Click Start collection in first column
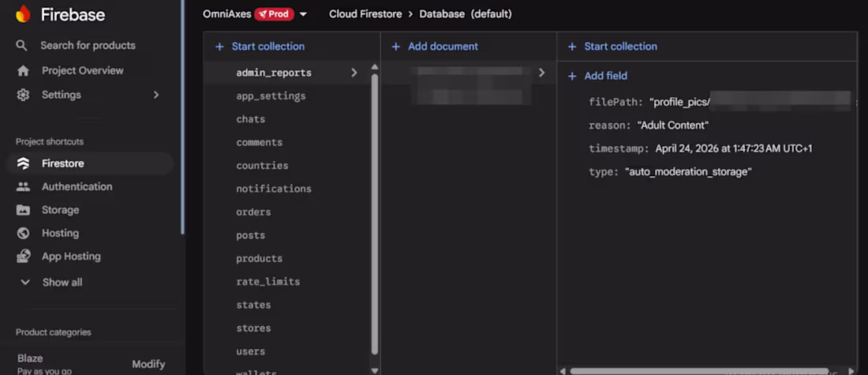 coord(268,47)
